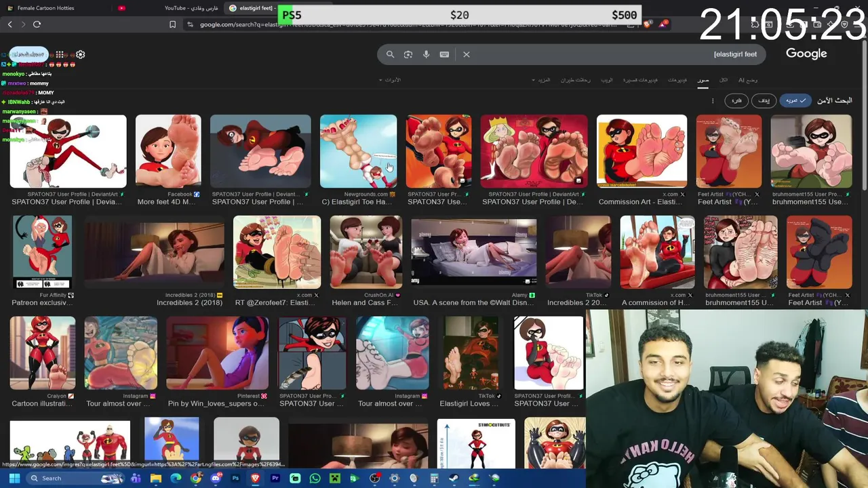Click the browser back arrow
The width and height of the screenshot is (868, 488).
tap(10, 24)
